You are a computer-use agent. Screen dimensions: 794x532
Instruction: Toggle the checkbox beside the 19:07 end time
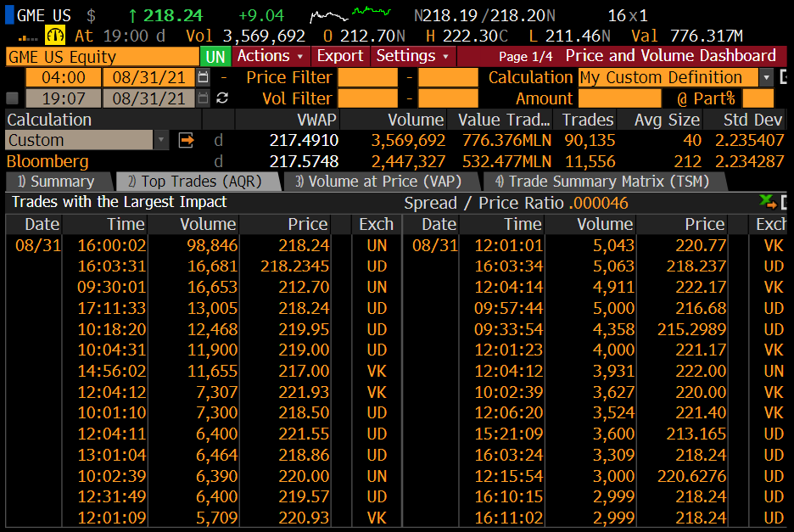(x=12, y=98)
